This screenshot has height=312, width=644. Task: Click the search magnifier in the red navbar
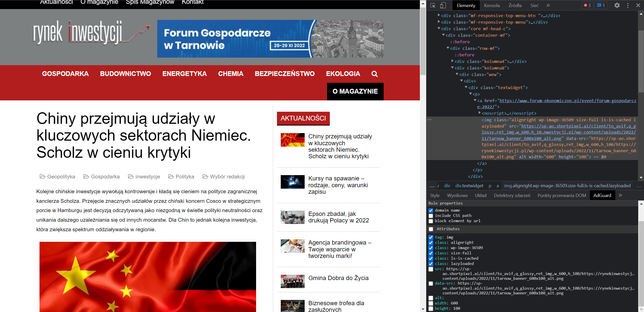374,74
